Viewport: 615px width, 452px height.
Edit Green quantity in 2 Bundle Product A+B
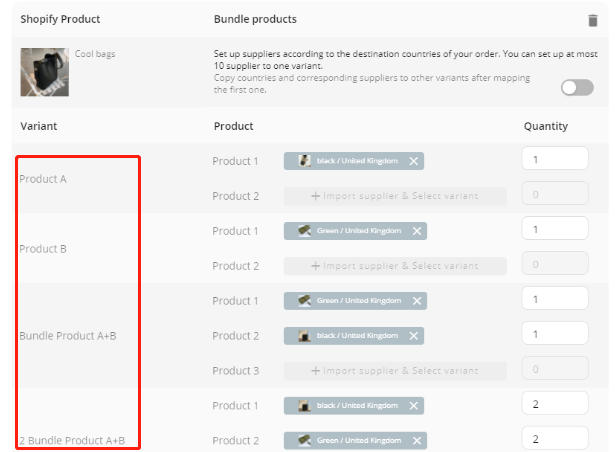[x=555, y=439]
